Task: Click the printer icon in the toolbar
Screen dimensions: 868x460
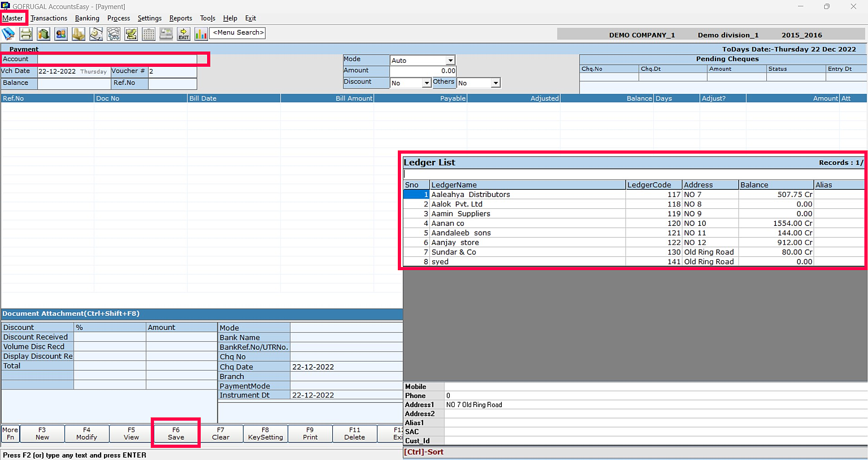Action: tap(26, 34)
